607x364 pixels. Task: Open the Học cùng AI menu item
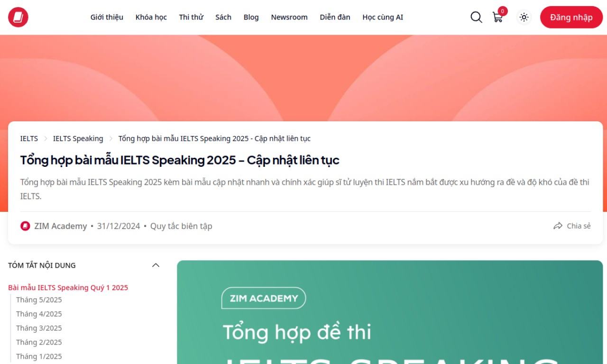[x=383, y=17]
